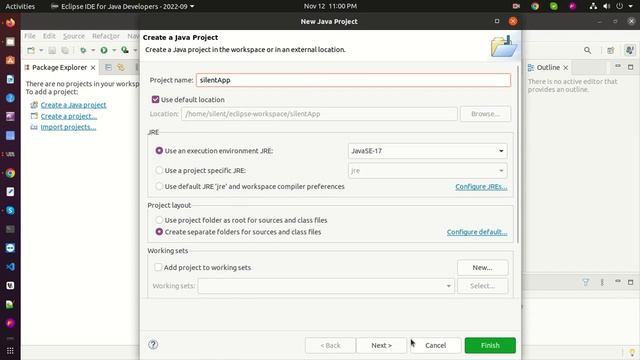This screenshot has height=360, width=640.
Task: Click Create a project... link
Action: point(69,116)
